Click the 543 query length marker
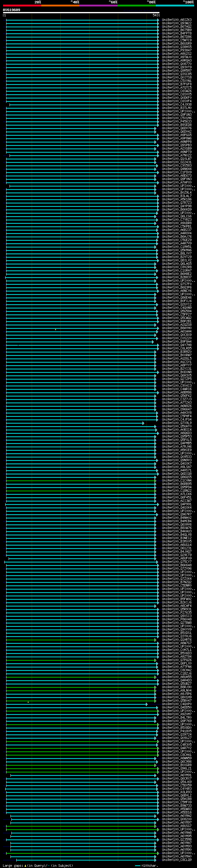This screenshot has height=868, width=197. (155, 15)
